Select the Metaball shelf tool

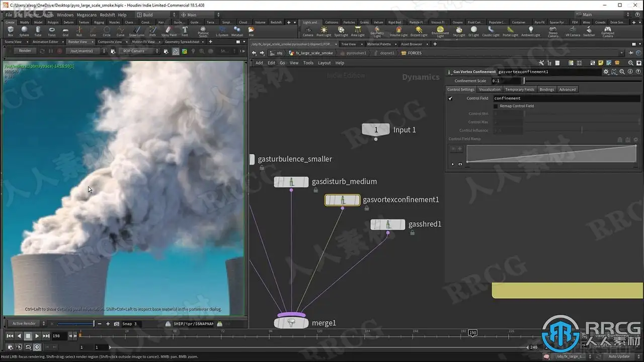pyautogui.click(x=237, y=31)
